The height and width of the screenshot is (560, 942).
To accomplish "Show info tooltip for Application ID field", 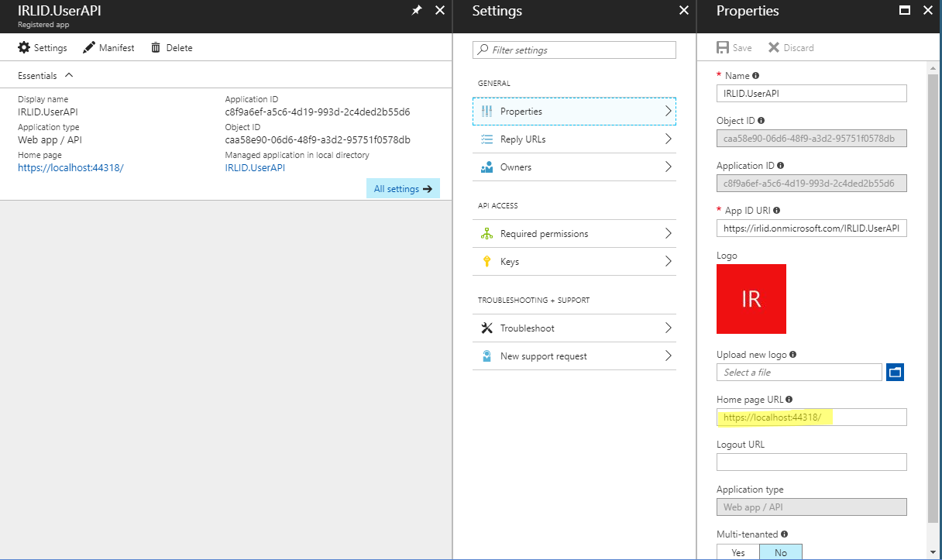I will pos(780,166).
